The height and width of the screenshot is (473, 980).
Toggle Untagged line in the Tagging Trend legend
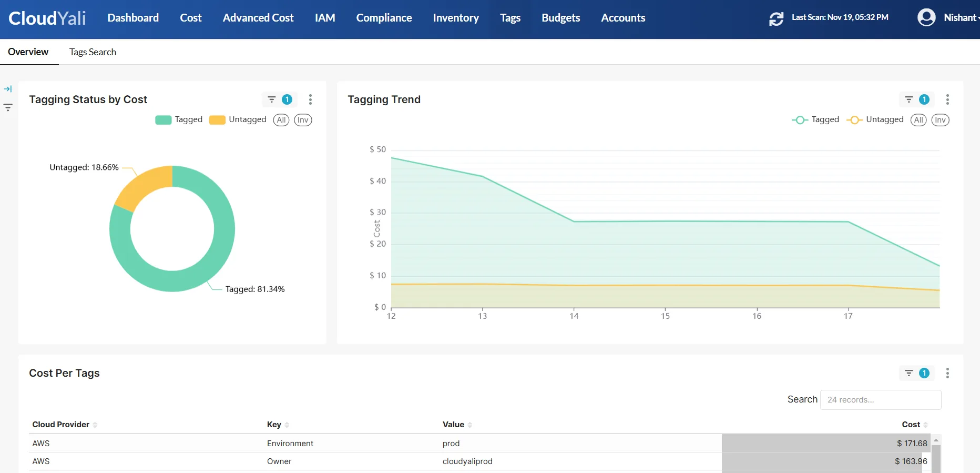875,119
